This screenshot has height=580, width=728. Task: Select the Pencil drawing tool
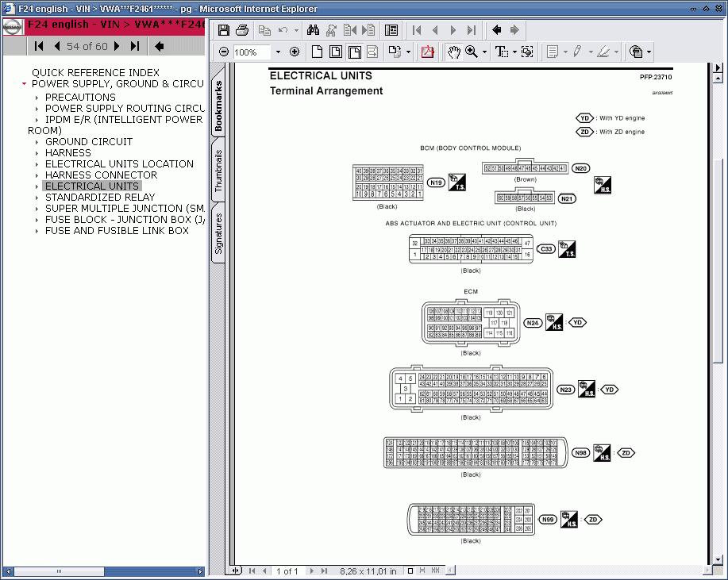tap(577, 52)
